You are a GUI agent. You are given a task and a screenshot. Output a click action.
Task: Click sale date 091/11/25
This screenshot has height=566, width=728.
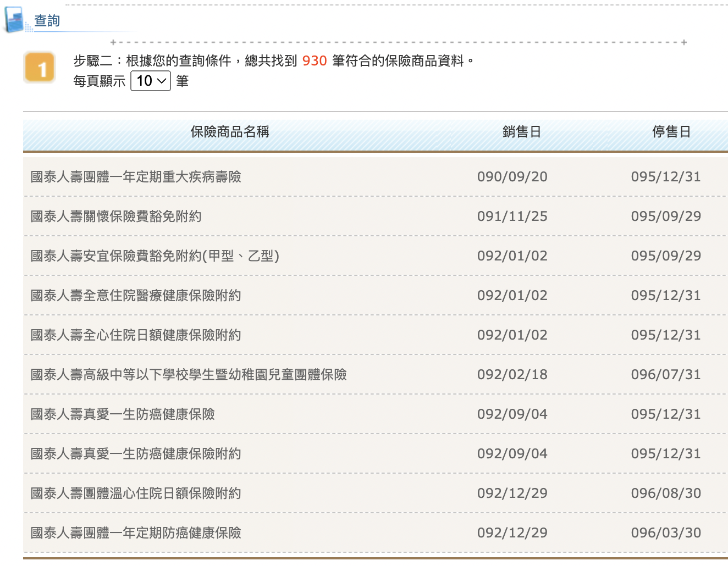click(512, 217)
